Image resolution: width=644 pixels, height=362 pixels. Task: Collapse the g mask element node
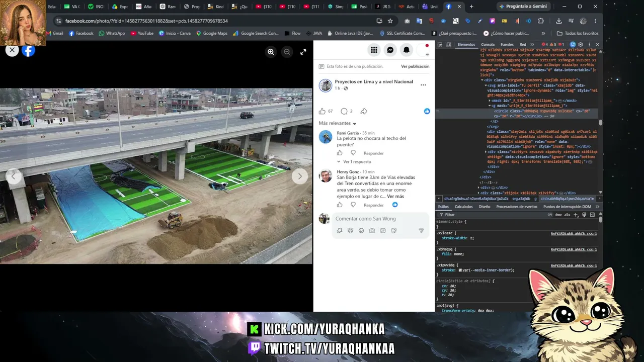point(490,106)
